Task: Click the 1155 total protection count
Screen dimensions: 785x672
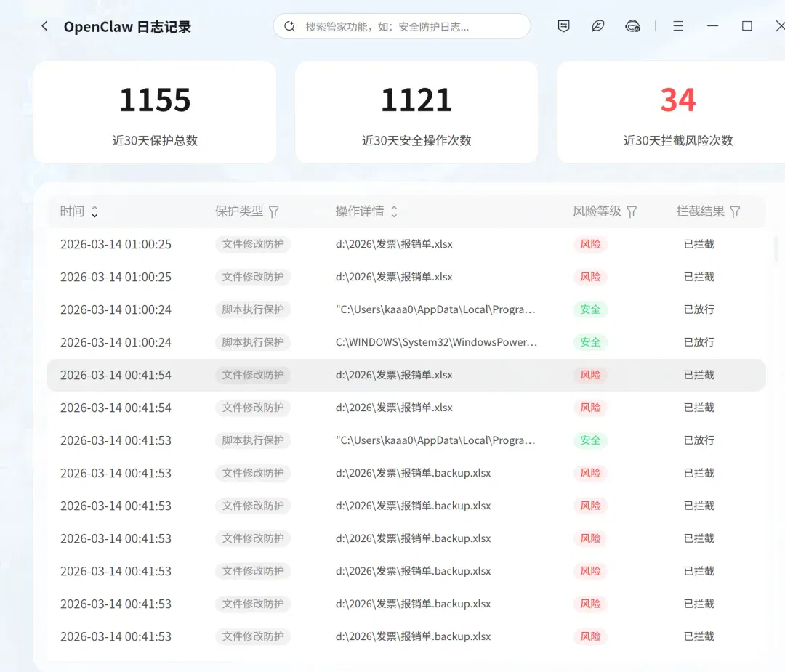Action: [155, 100]
